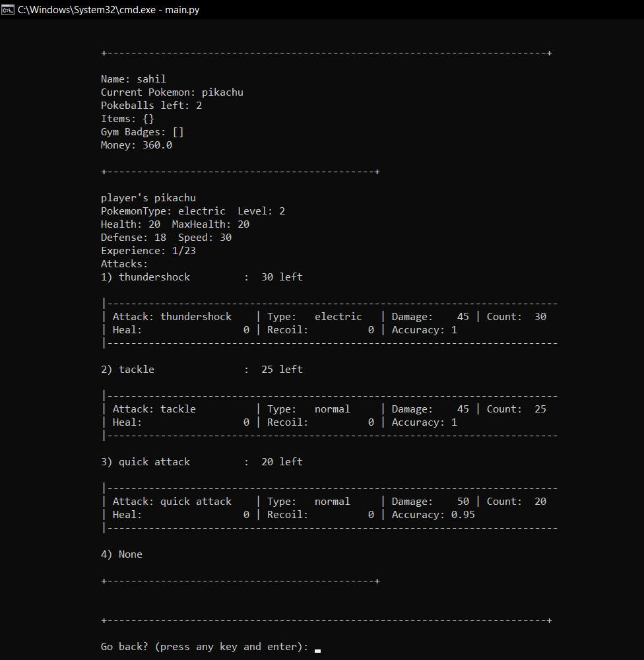The image size is (644, 660).
Task: Click '20 left' beside quick attack
Action: (282, 462)
